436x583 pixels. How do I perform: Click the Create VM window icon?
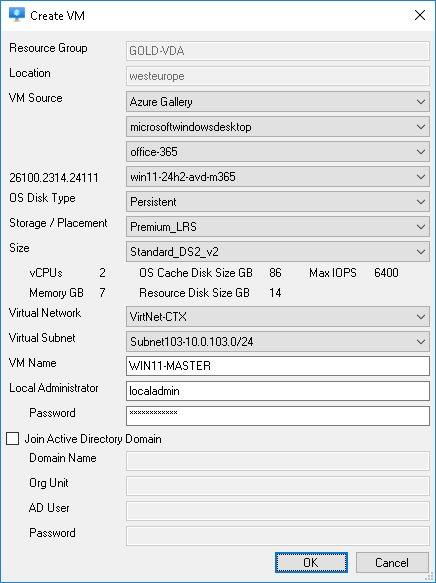coord(17,15)
